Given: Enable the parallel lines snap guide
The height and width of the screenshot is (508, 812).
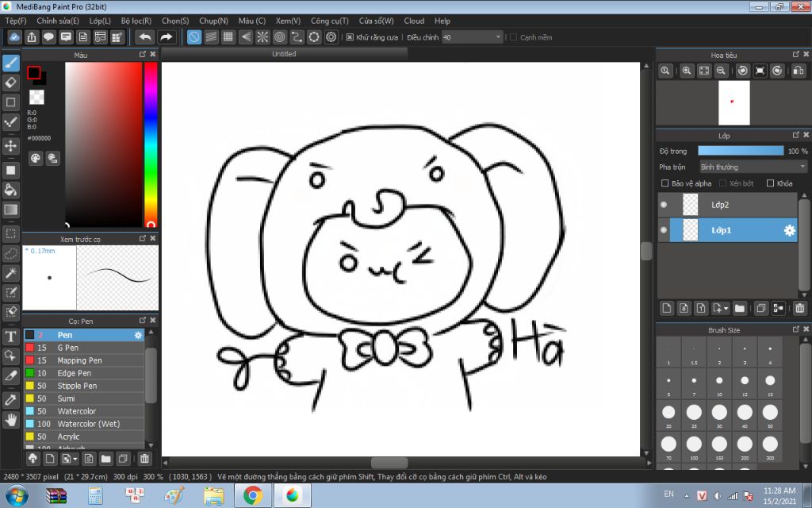Looking at the screenshot, I should [211, 37].
